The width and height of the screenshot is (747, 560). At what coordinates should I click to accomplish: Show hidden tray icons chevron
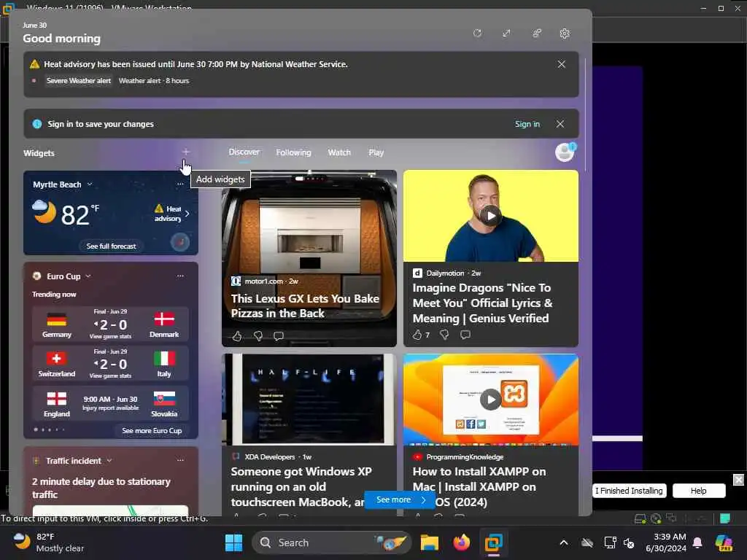564,542
